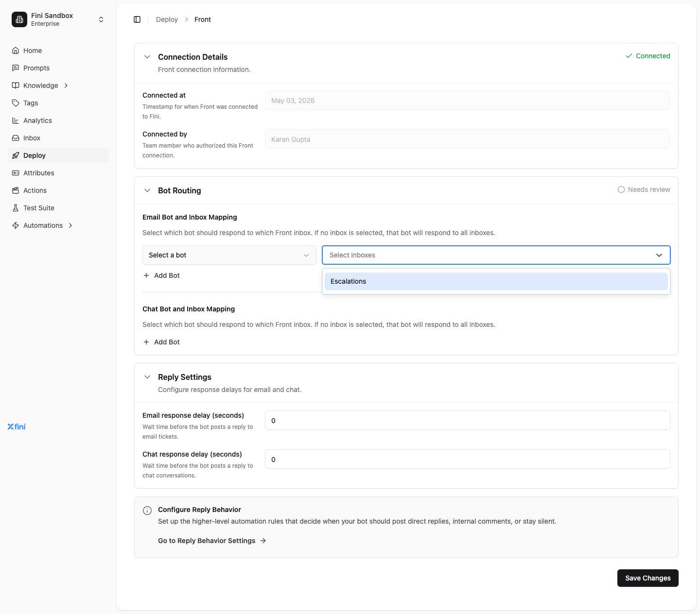Image resolution: width=700 pixels, height=614 pixels.
Task: Click the Connected by name field
Action: click(468, 139)
